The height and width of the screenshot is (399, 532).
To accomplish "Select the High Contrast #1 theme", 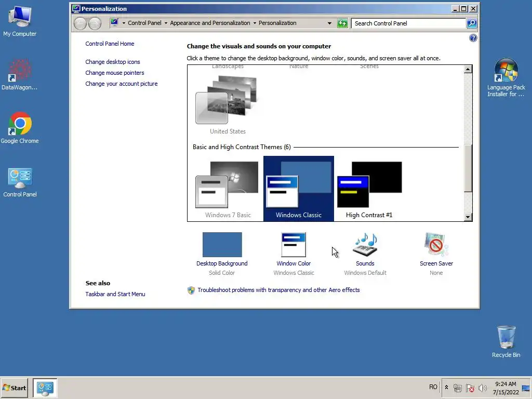I will pyautogui.click(x=369, y=189).
